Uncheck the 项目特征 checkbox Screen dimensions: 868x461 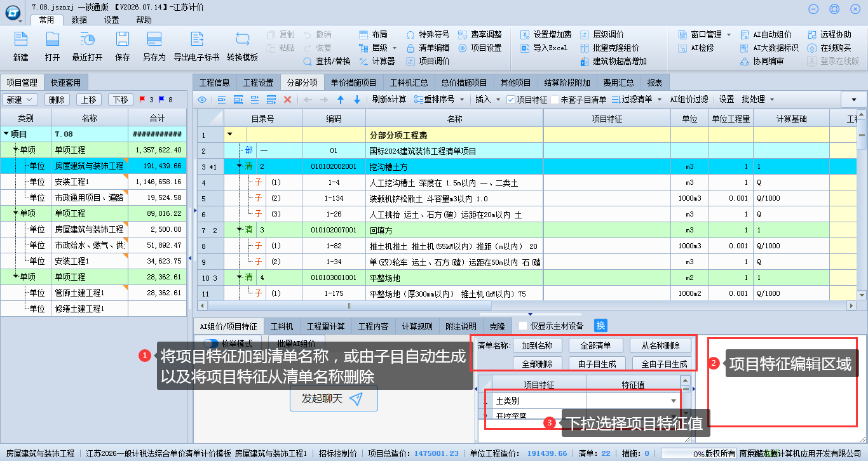[x=511, y=100]
